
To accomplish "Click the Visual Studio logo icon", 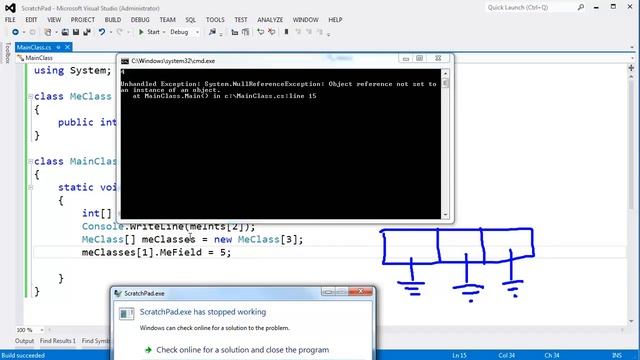I will point(10,8).
